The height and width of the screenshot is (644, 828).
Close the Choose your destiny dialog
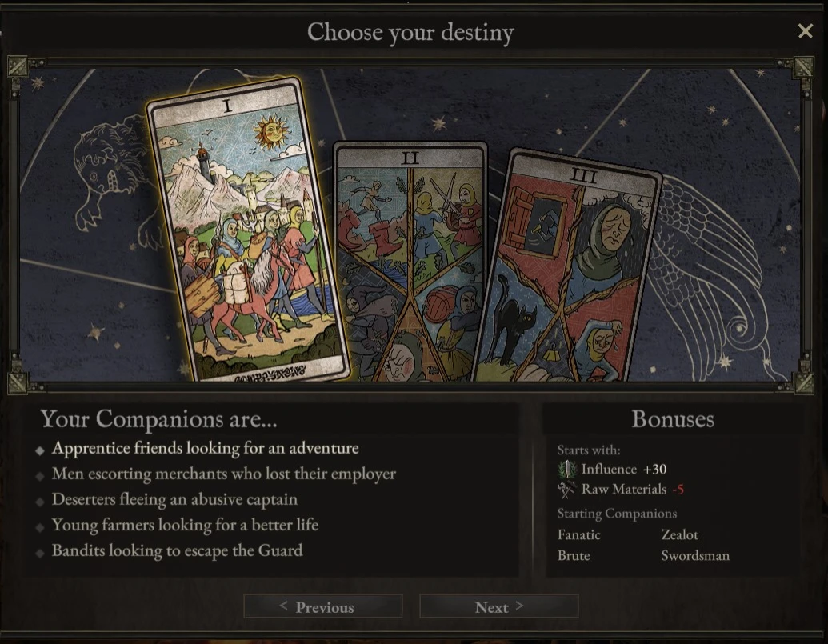point(806,31)
